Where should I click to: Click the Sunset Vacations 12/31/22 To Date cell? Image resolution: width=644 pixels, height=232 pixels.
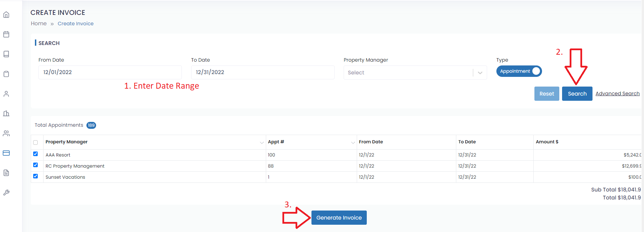(495, 177)
